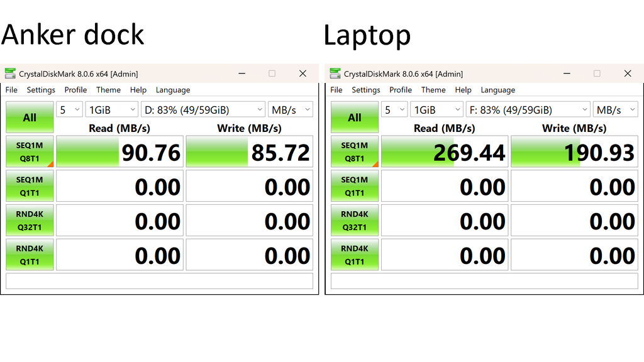Screen dimensions: 644x362
Task: Click CrystalDiskMark app icon in Anker dock window
Action: (10, 74)
